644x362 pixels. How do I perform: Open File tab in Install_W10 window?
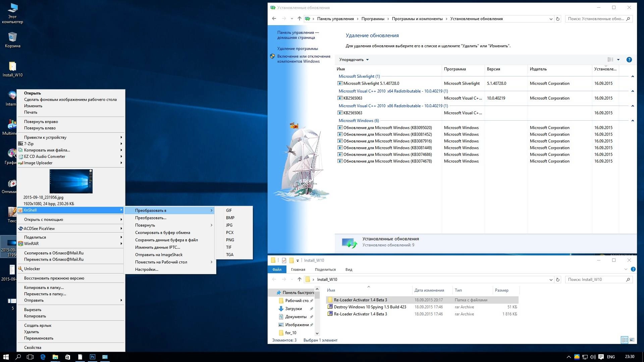(x=277, y=269)
